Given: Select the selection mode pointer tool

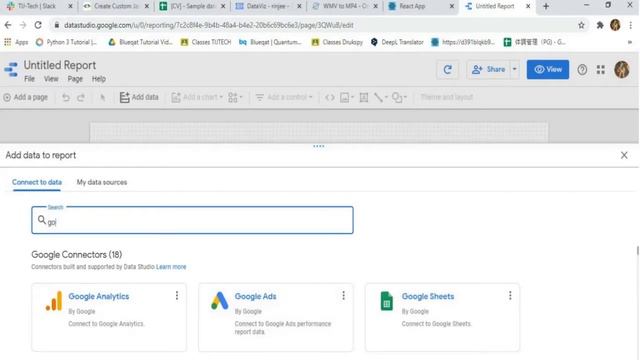Looking at the screenshot, I should [x=102, y=97].
